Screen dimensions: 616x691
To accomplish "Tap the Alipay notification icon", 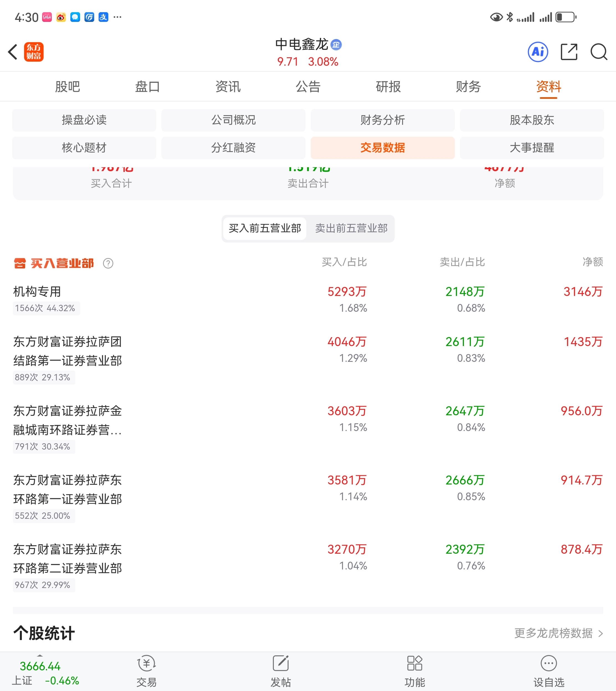I will point(103,17).
